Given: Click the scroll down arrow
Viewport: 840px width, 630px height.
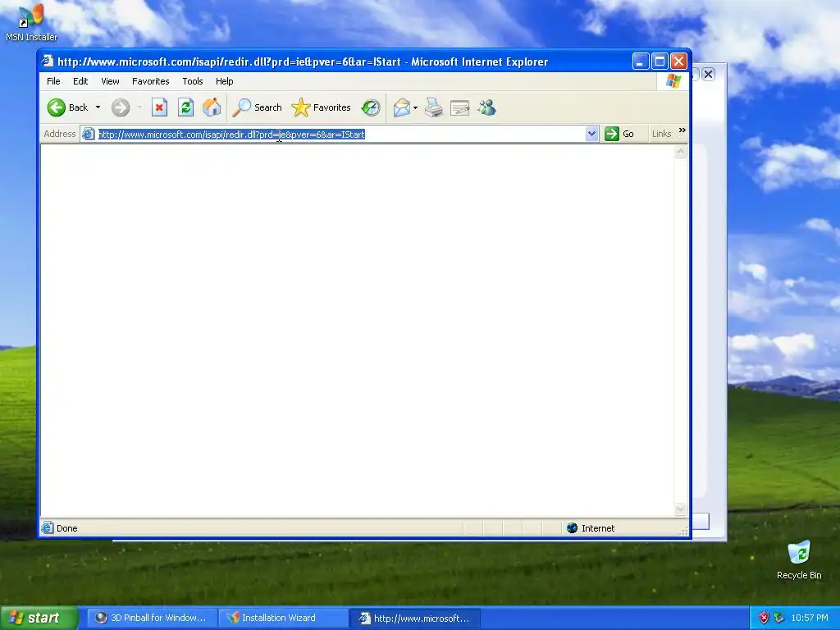Looking at the screenshot, I should 680,509.
